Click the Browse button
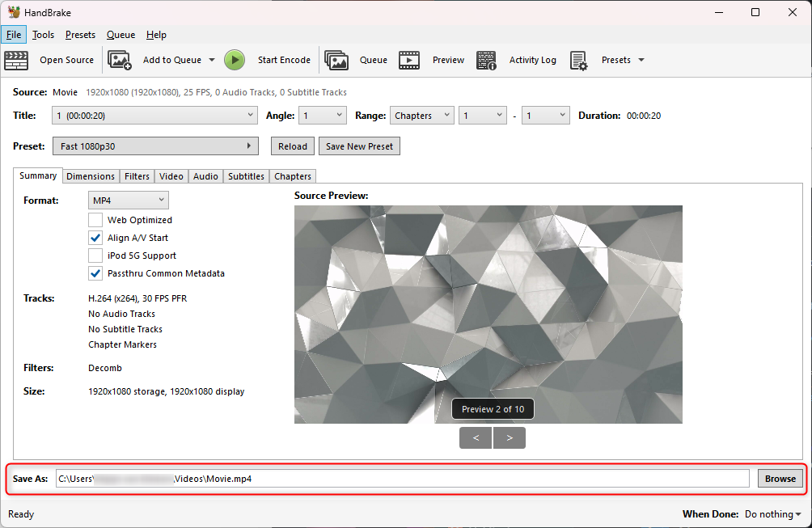The image size is (812, 528). [x=780, y=479]
